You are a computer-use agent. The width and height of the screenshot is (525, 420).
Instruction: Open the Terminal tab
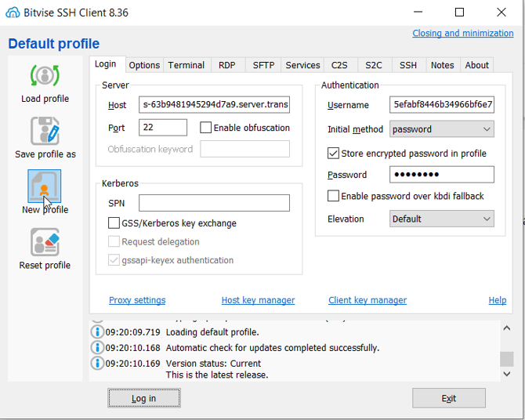pyautogui.click(x=186, y=65)
